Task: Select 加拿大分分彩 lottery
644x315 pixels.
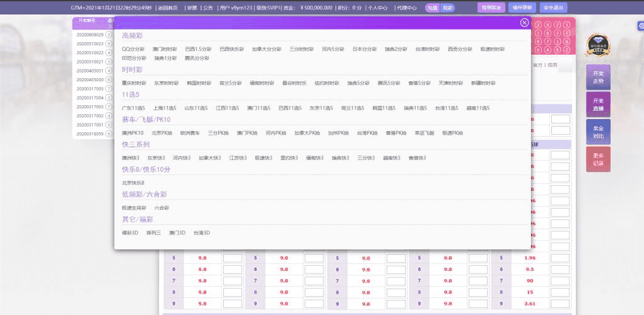Action: (x=267, y=49)
